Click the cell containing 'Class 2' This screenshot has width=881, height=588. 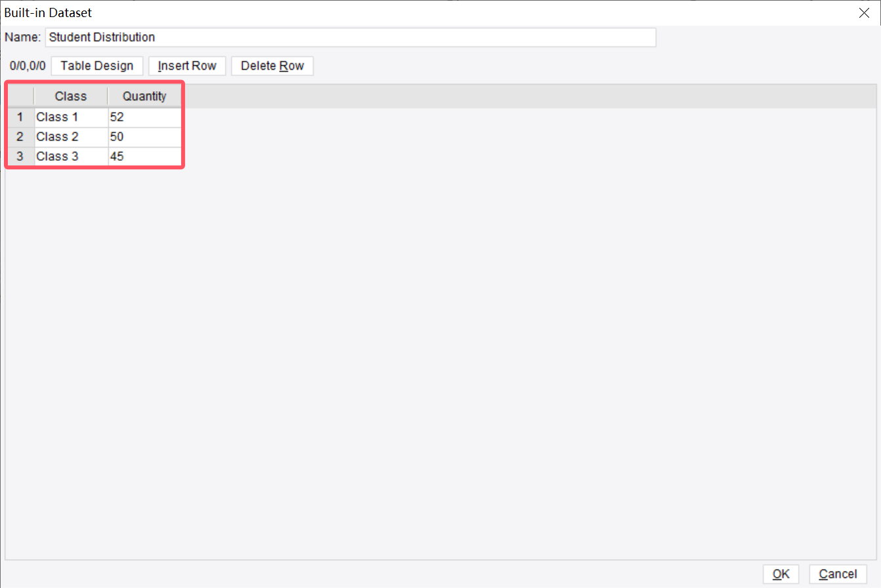coord(70,136)
